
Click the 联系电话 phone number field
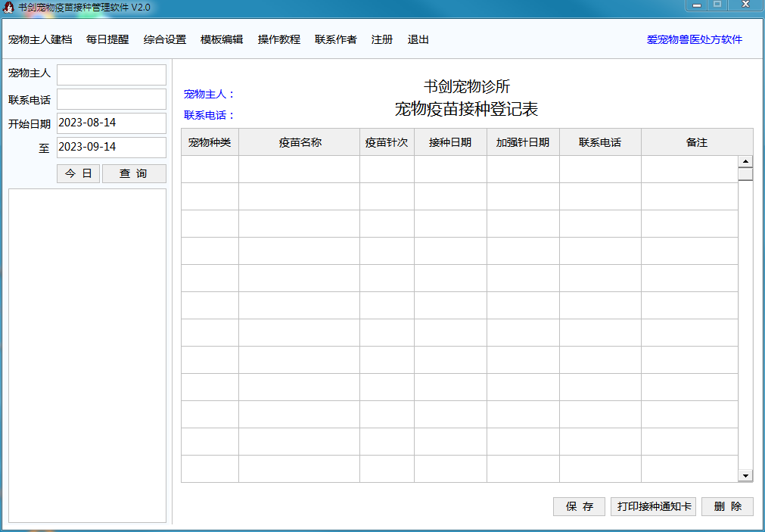[111, 98]
